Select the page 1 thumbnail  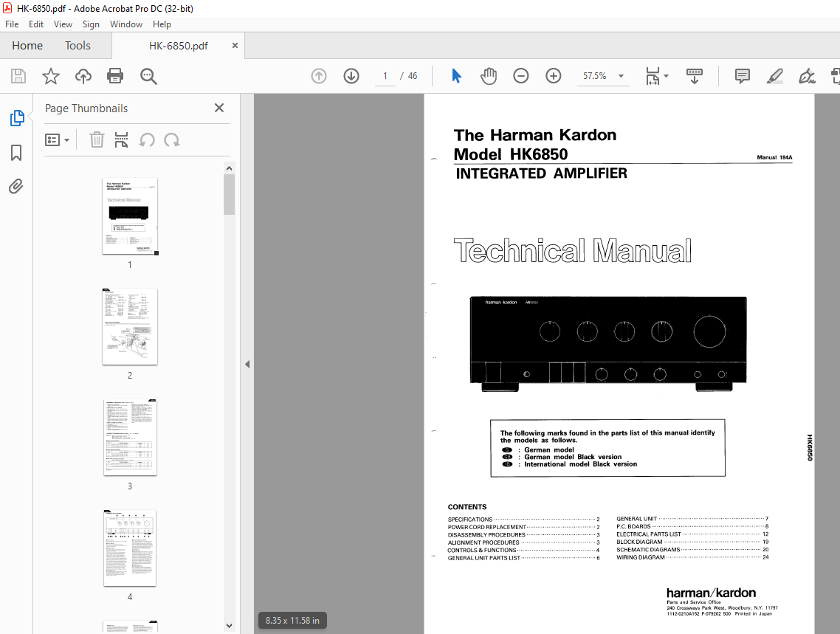[130, 216]
